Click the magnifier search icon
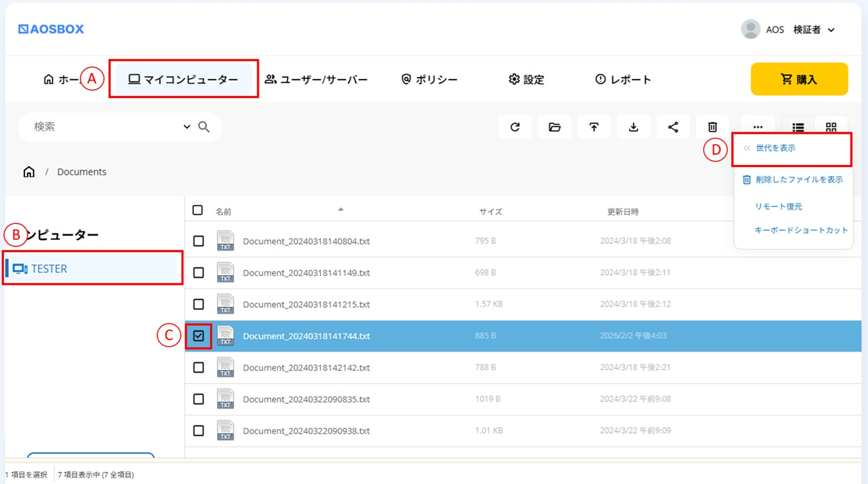 (204, 127)
